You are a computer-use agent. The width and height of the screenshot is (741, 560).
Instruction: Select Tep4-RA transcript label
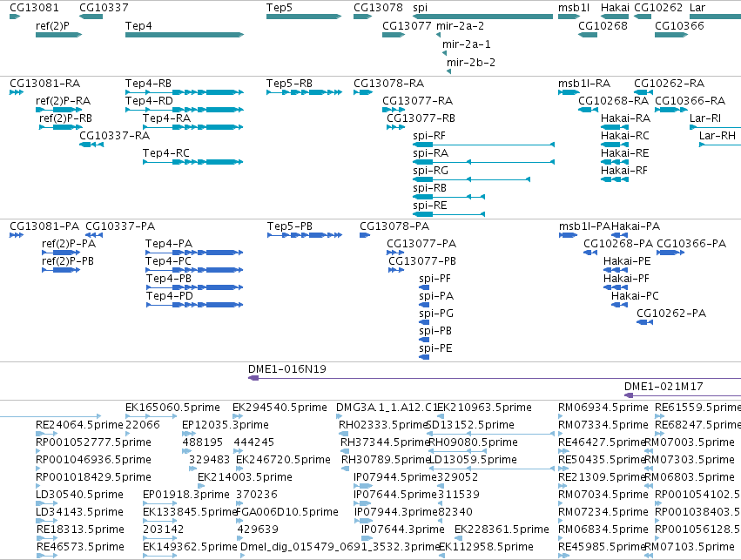(167, 118)
